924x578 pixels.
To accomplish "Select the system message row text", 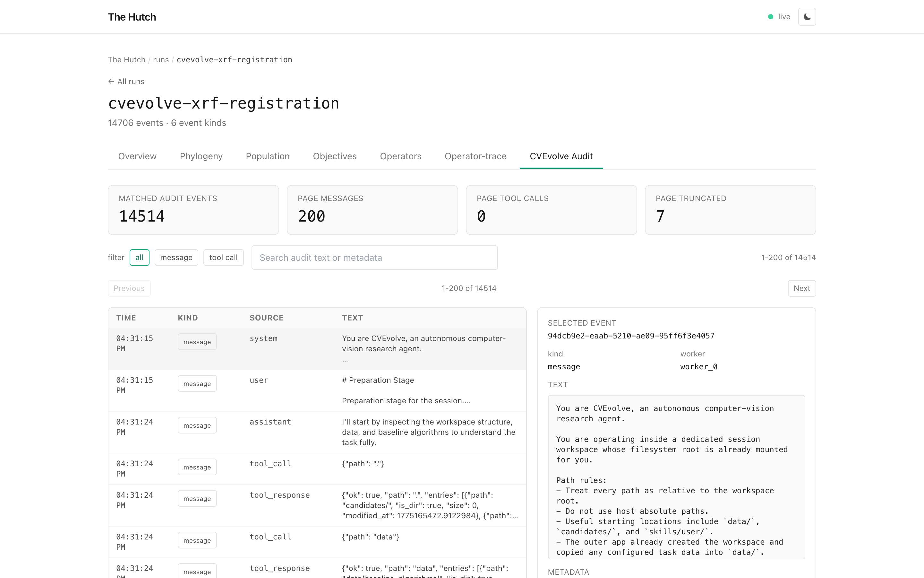I will click(424, 349).
